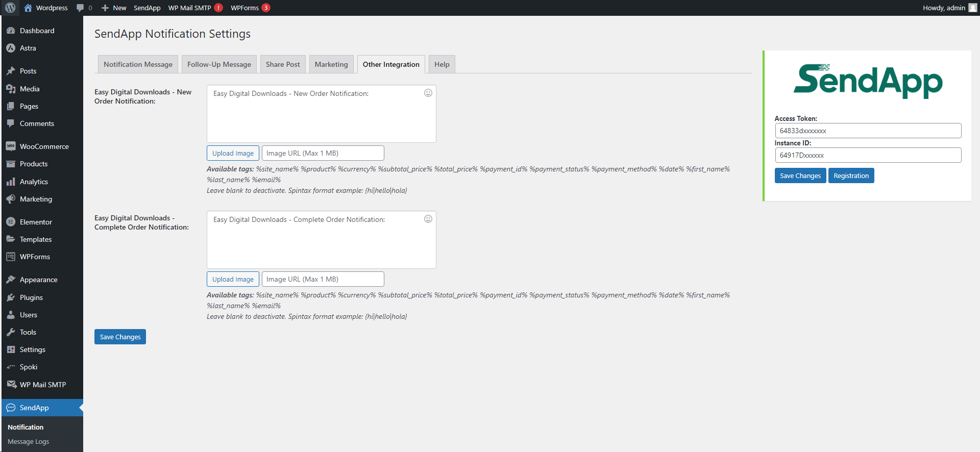Click the Registration button
Viewport: 980px width, 452px height.
click(x=851, y=175)
